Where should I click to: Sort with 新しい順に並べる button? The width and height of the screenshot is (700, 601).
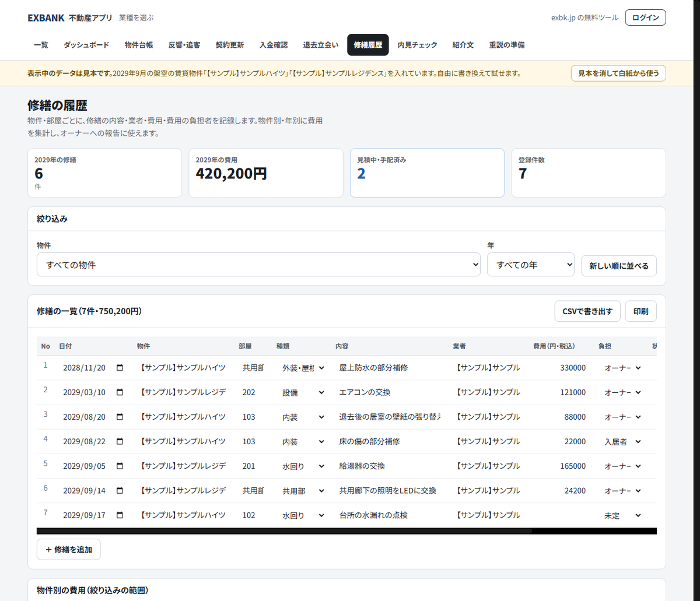(619, 266)
